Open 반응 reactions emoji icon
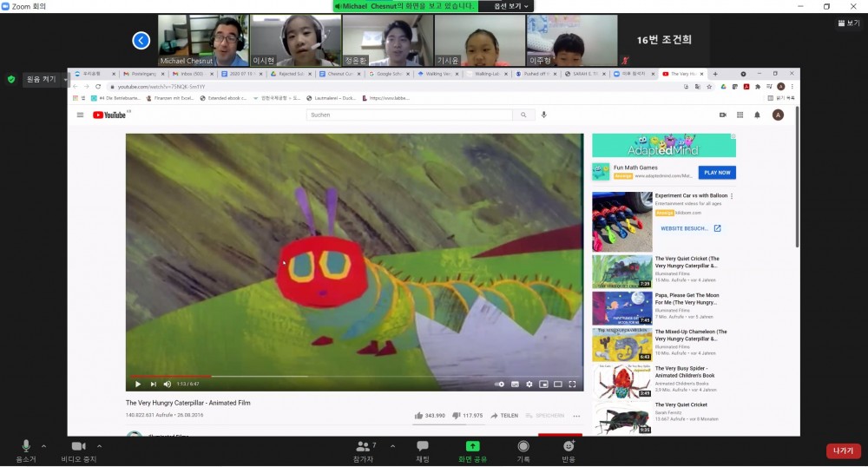Image resolution: width=868 pixels, height=467 pixels. (x=569, y=446)
